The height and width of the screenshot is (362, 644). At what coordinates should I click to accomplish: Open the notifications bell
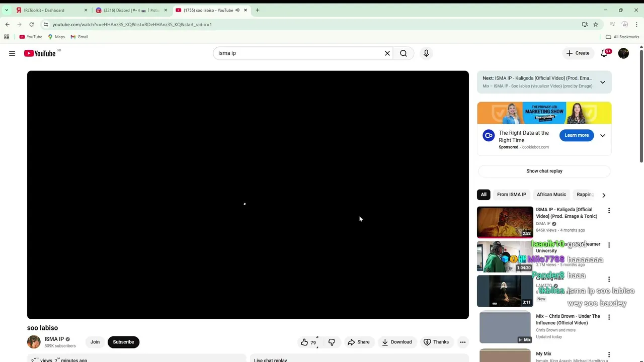coord(604,53)
